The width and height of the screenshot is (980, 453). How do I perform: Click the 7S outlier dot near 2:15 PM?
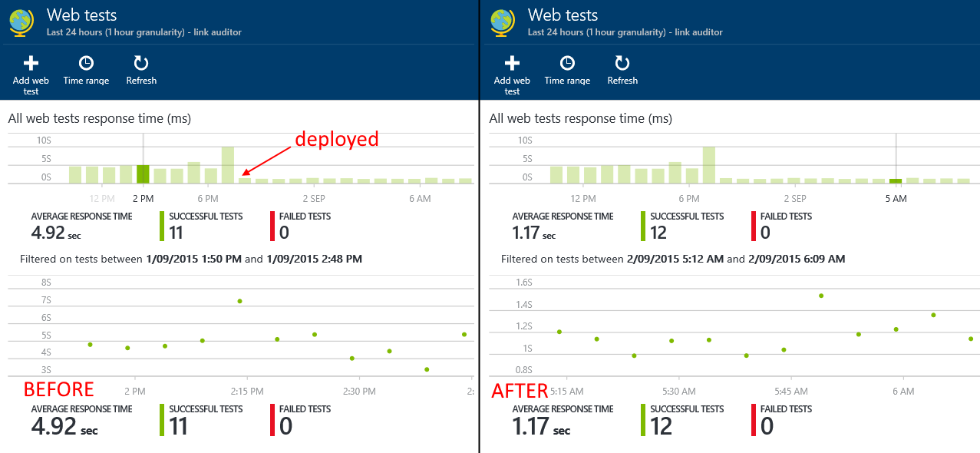(x=239, y=301)
